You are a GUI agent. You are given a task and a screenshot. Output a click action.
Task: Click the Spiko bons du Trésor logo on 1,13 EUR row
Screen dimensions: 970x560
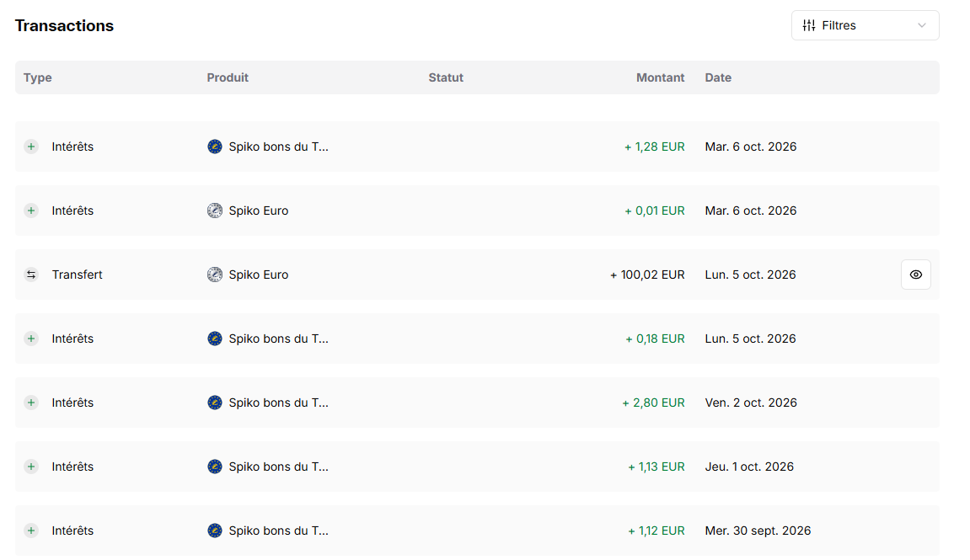click(215, 467)
